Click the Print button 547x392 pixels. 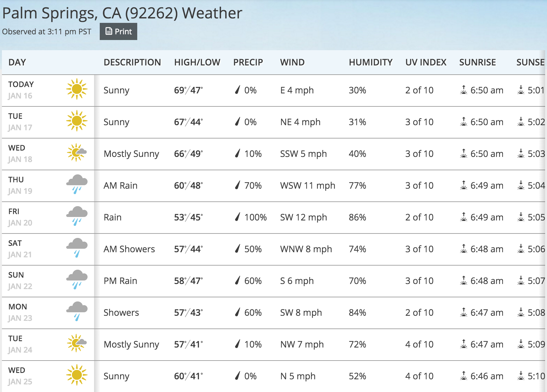[x=118, y=31]
